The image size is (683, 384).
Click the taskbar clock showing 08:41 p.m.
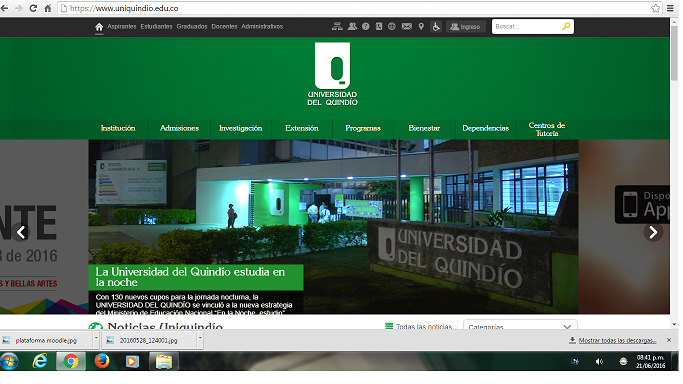[x=650, y=361]
